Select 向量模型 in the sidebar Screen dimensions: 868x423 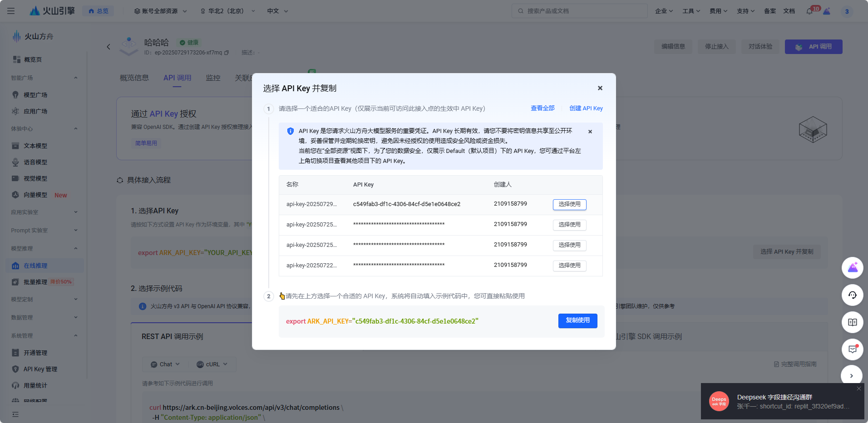coord(35,195)
